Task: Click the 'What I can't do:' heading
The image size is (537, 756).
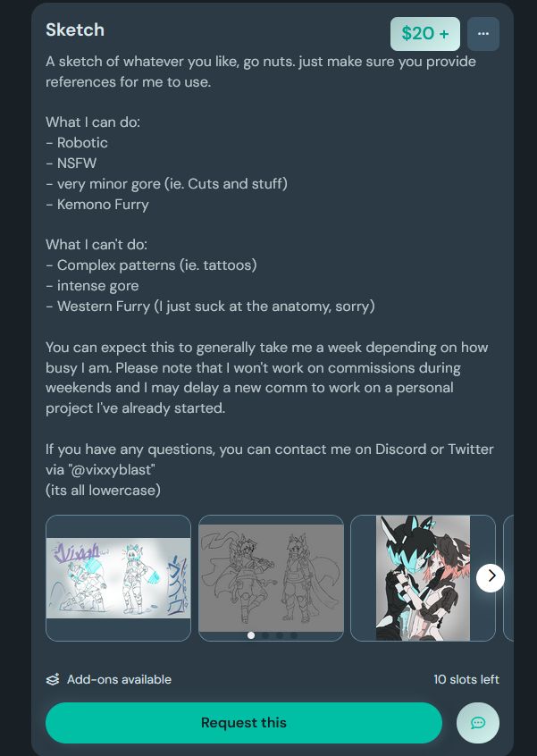Action: click(96, 245)
